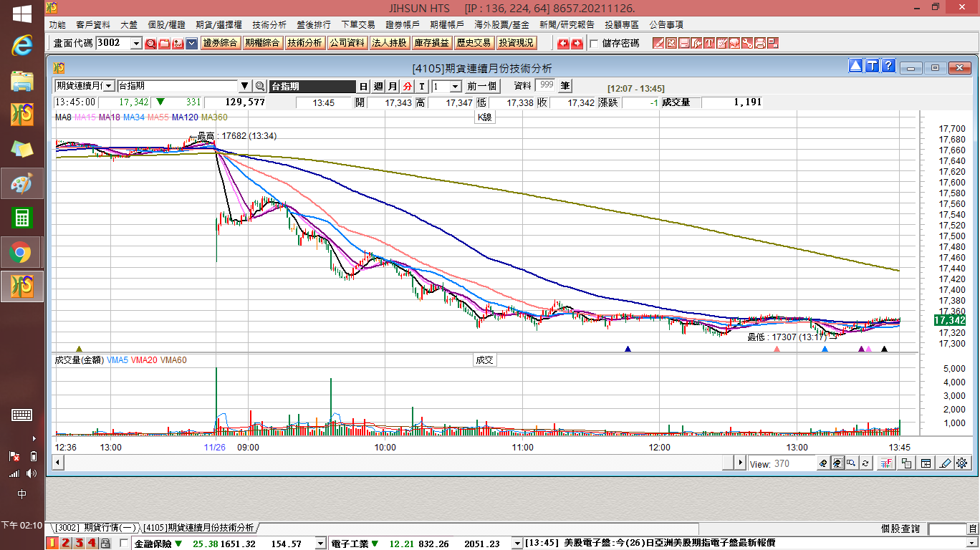Viewport: 980px width, 550px height.
Task: Click the blue question mark help icon
Action: 888,67
